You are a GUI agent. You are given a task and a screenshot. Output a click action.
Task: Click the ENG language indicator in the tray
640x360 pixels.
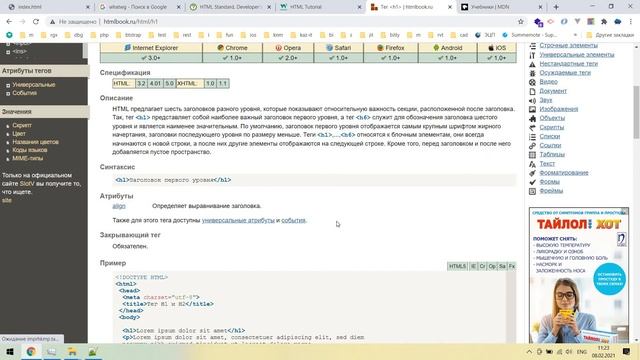[x=582, y=352]
